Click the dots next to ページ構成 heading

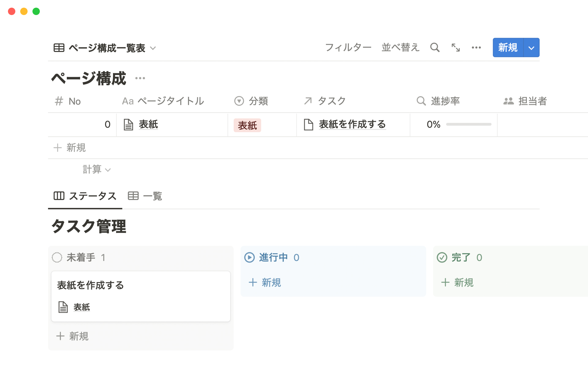[140, 78]
